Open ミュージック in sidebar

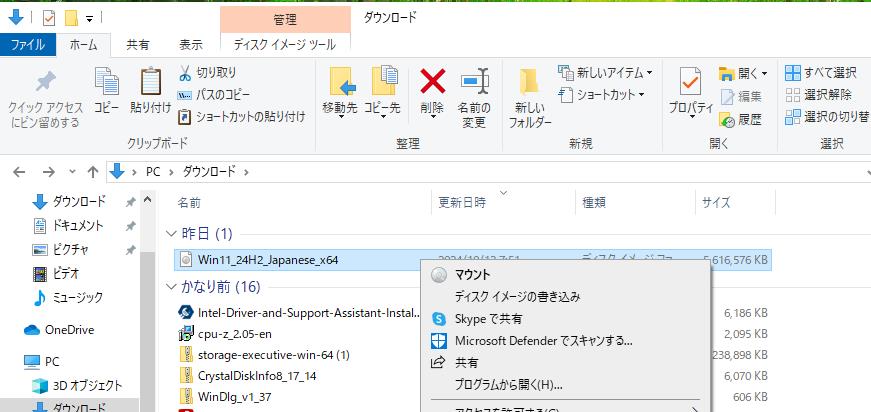coord(69,297)
